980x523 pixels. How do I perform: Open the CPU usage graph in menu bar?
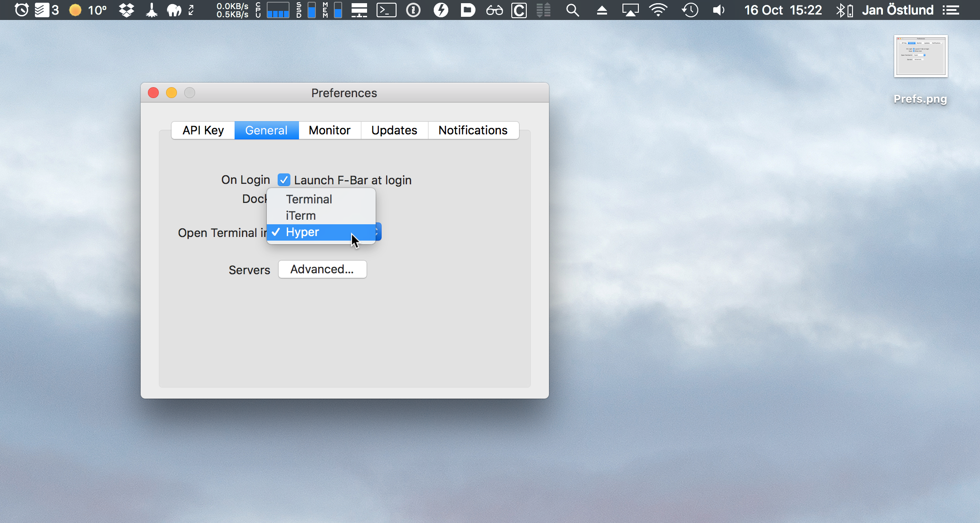[x=277, y=10]
